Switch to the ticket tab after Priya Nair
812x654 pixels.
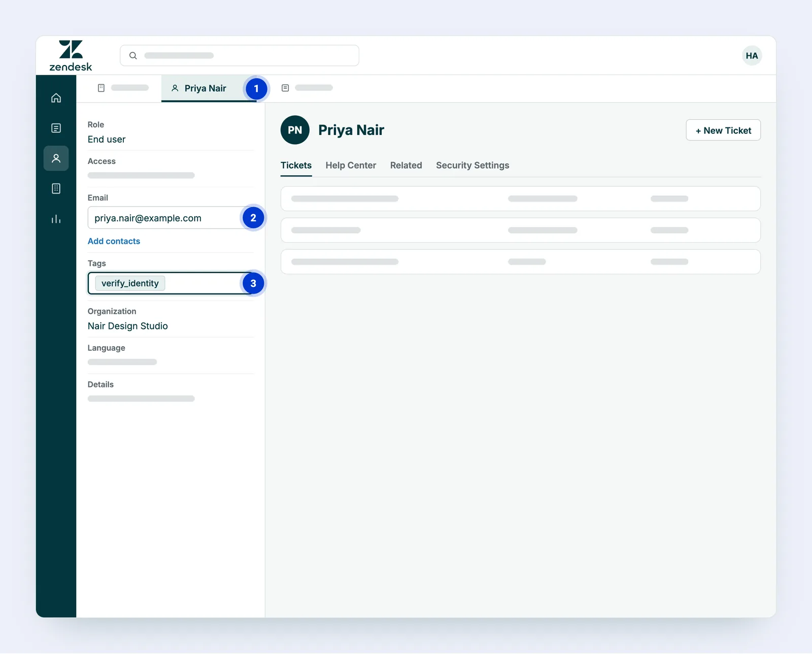[x=307, y=88]
